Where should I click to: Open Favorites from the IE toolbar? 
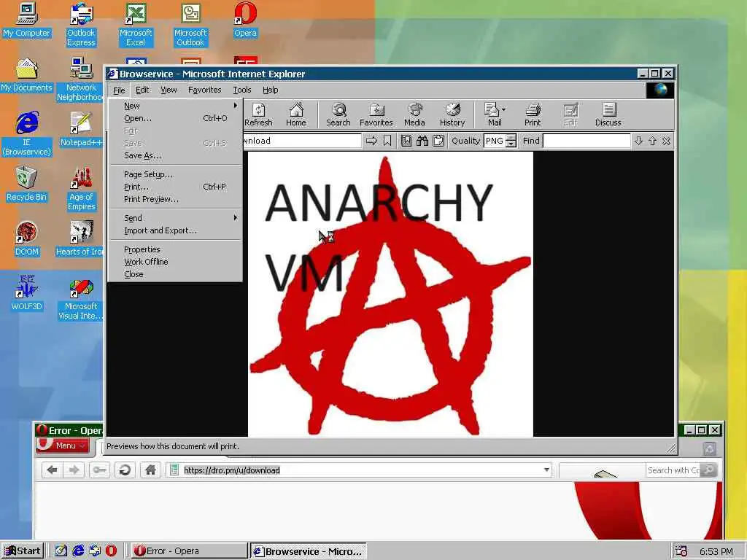[x=376, y=114]
